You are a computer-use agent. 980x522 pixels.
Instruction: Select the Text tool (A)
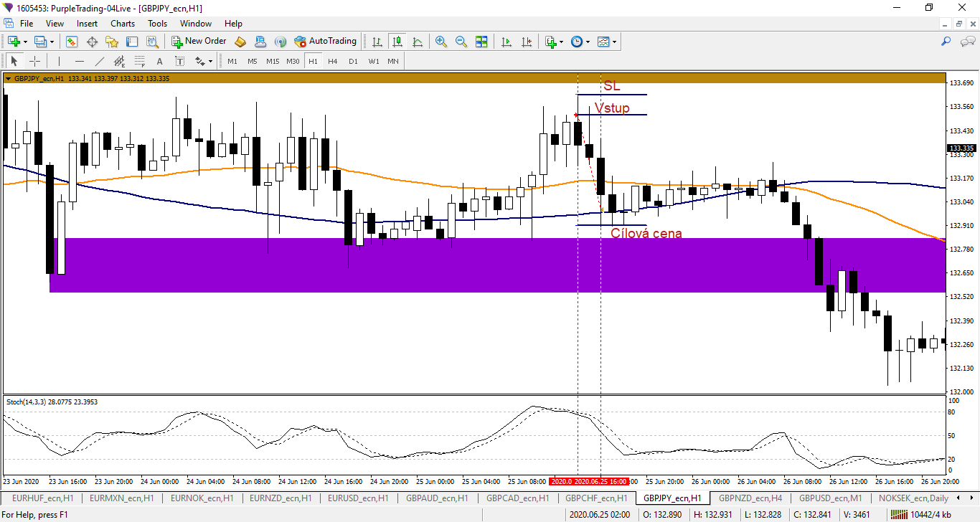coord(159,61)
